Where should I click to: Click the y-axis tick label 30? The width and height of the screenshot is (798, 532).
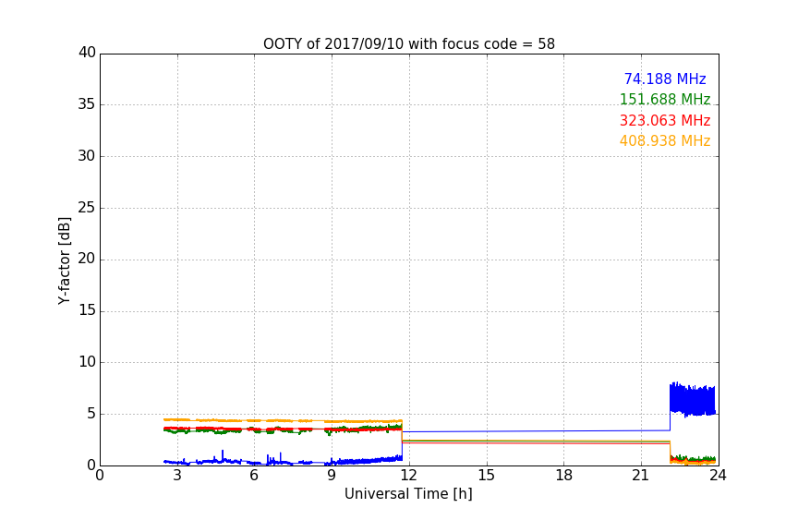pyautogui.click(x=87, y=156)
